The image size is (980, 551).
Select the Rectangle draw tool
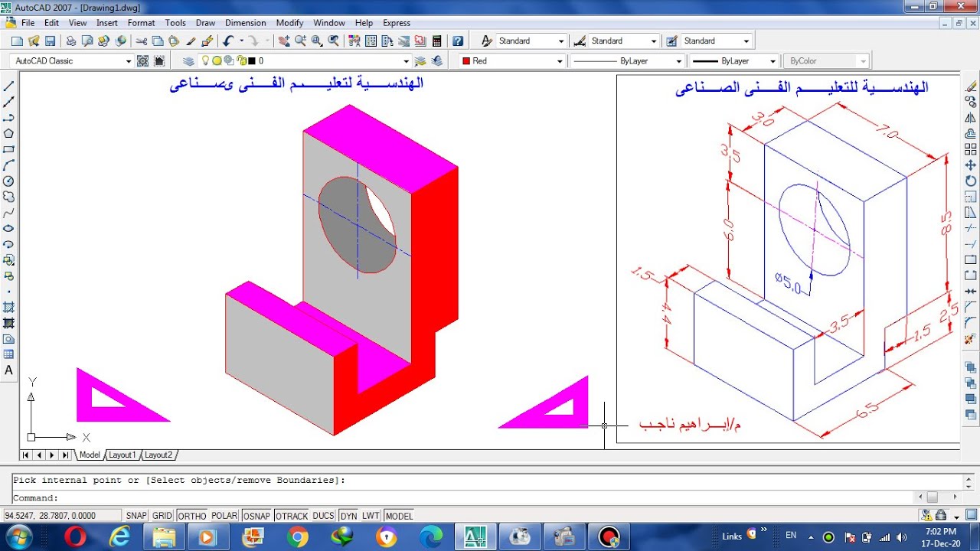pos(9,149)
